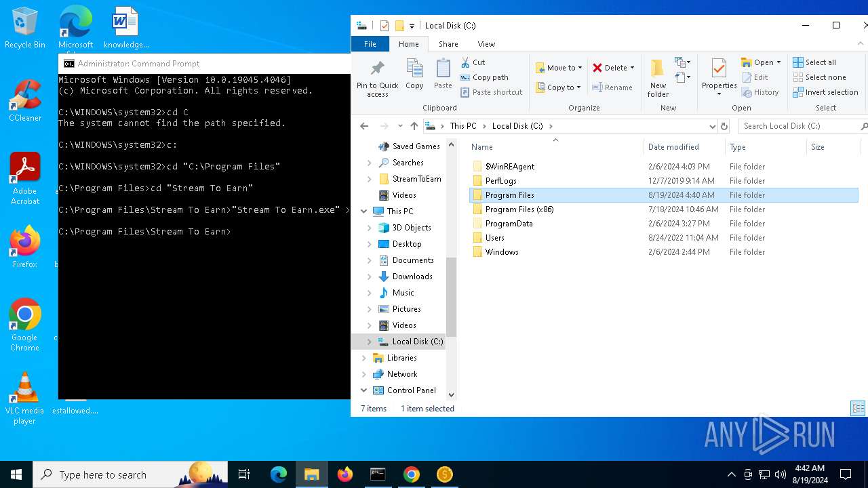The image size is (868, 488).
Task: Collapse the This PC tree node
Action: [364, 211]
